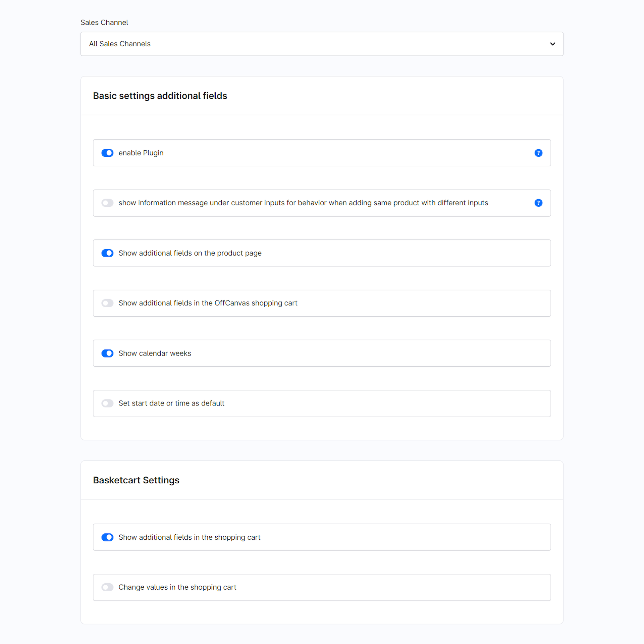Enable the information message under customer inputs switch
644x644 pixels.
tap(107, 203)
